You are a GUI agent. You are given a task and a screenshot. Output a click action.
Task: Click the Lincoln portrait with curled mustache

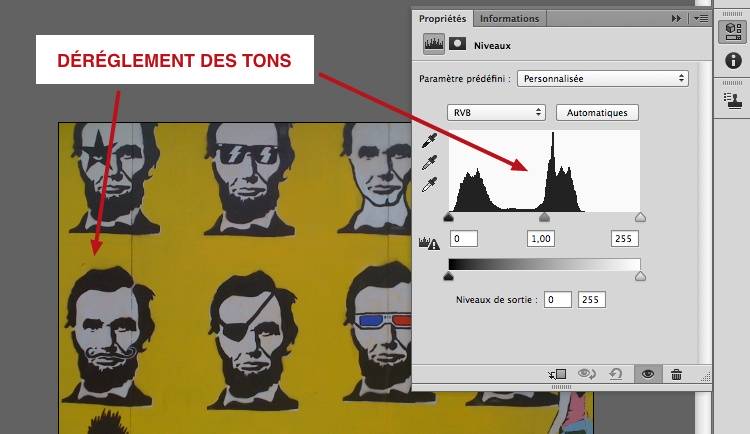(110, 335)
